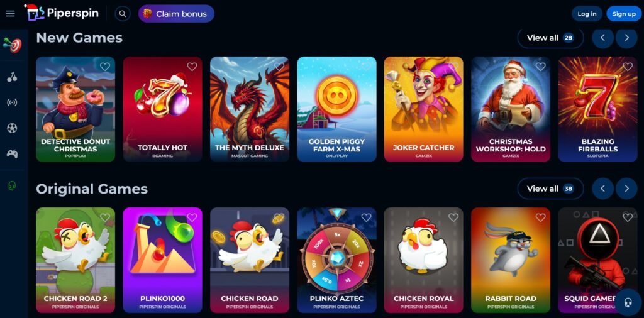Show previous Original Games with left arrow
Viewport: 644px width, 318px height.
pos(603,189)
